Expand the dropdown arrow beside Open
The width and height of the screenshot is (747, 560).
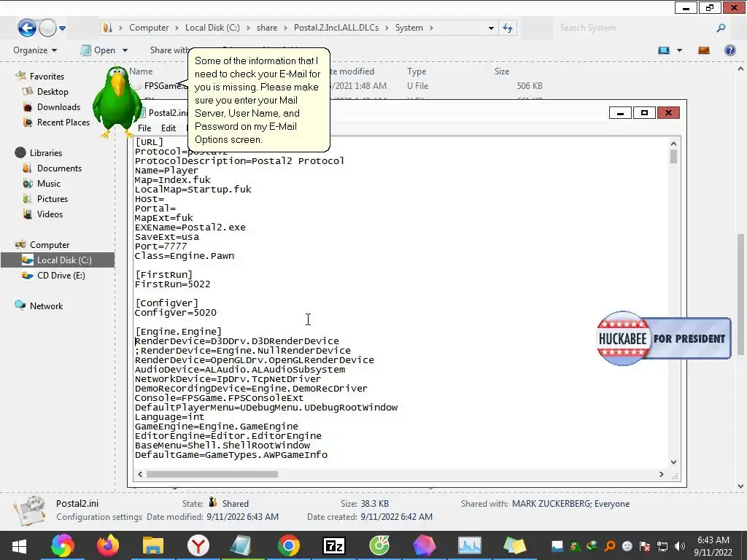click(x=125, y=50)
